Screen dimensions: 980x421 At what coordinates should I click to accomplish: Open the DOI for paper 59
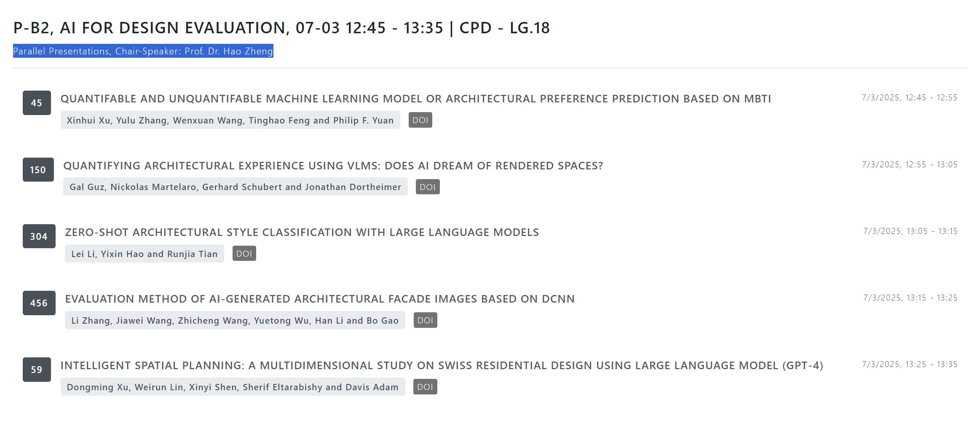click(x=425, y=387)
